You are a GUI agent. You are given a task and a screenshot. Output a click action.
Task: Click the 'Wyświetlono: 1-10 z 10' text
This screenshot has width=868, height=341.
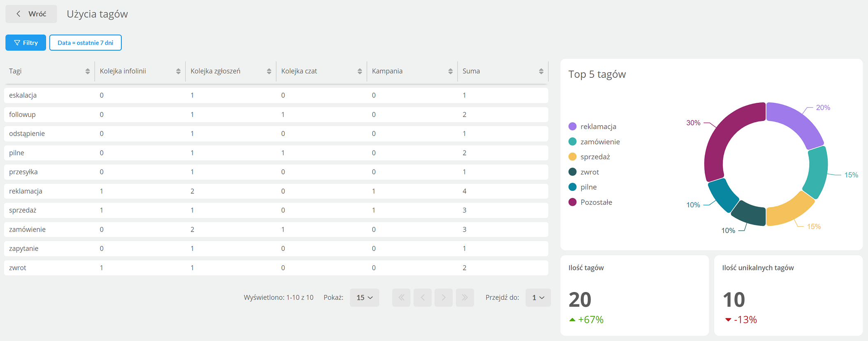[x=279, y=297]
